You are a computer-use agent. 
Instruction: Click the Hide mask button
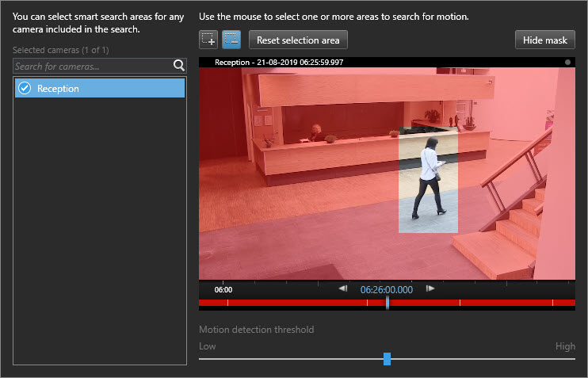[545, 40]
